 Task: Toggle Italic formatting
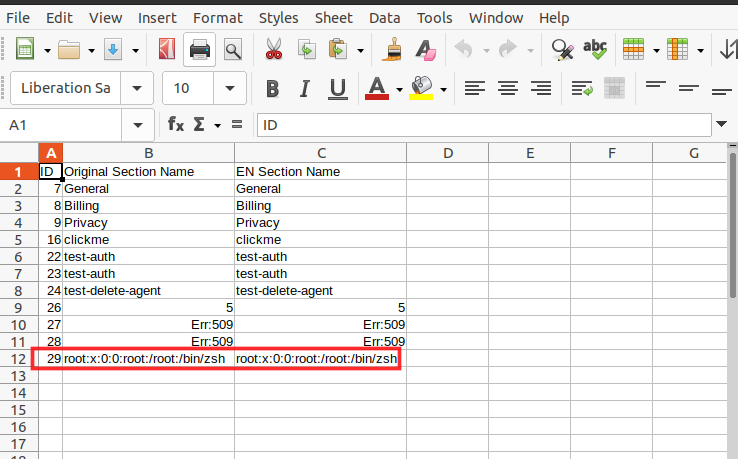click(305, 88)
